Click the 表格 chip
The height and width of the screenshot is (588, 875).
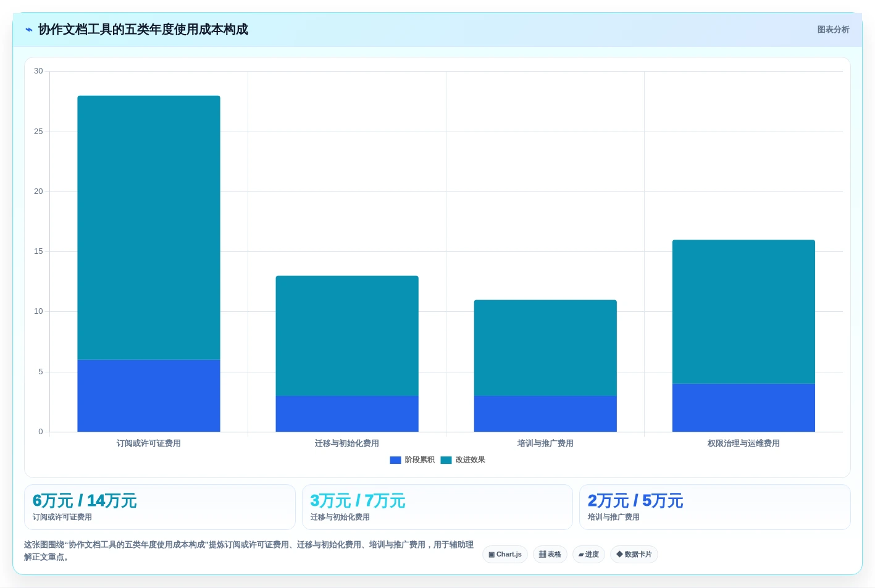[x=550, y=554]
